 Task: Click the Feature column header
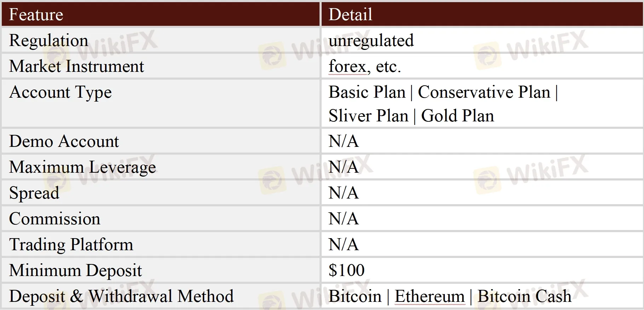(36, 15)
